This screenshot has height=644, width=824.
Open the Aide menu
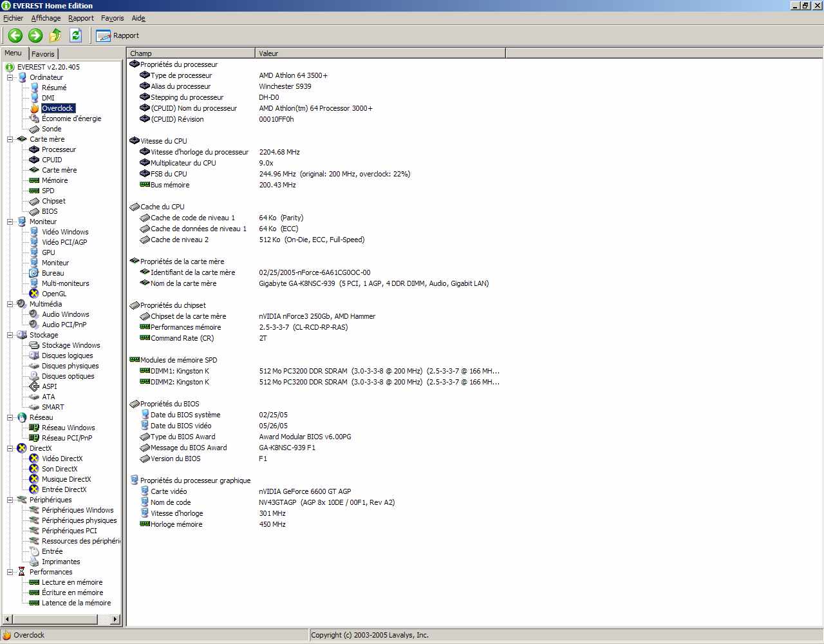pos(138,18)
